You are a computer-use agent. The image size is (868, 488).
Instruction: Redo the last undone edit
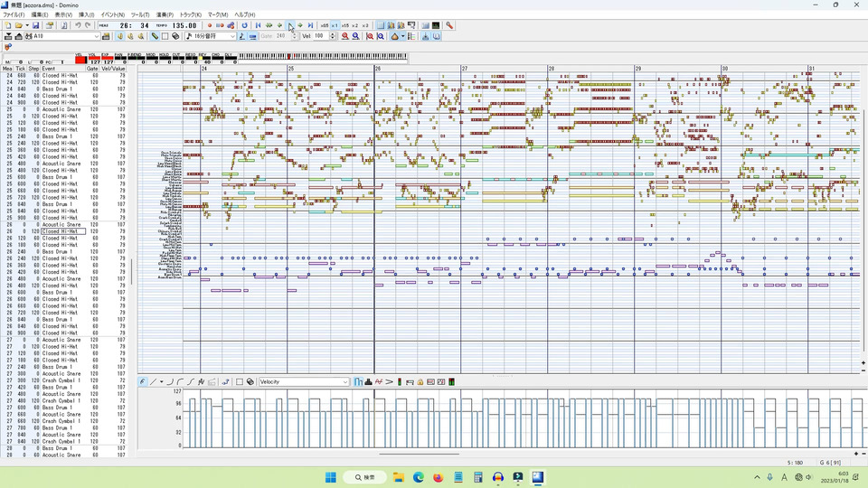point(88,25)
